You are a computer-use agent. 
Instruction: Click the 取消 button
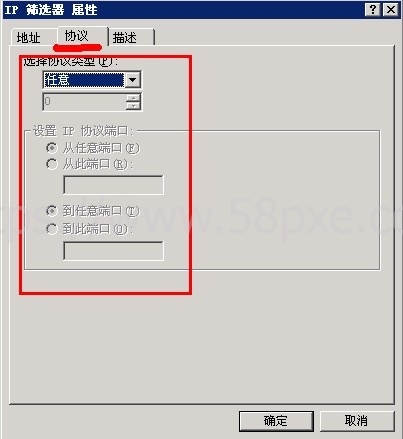(357, 421)
